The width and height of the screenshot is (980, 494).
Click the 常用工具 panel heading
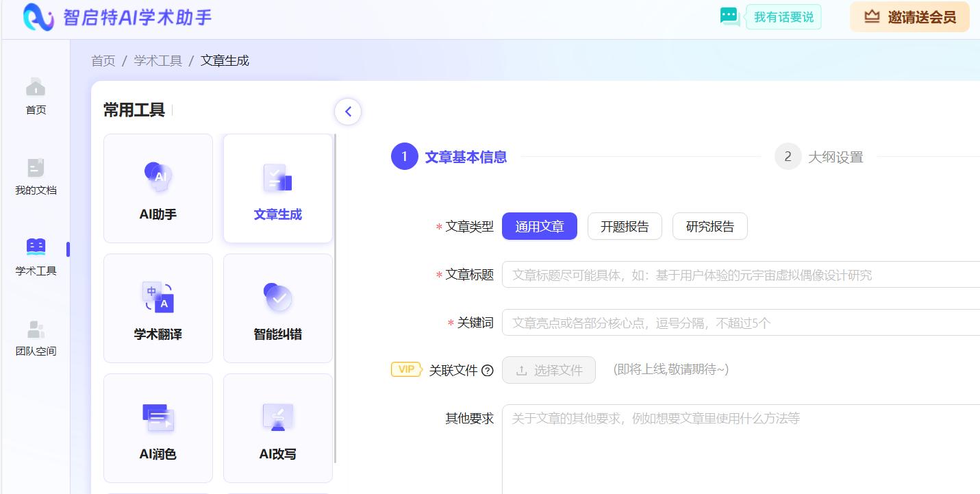pos(134,110)
